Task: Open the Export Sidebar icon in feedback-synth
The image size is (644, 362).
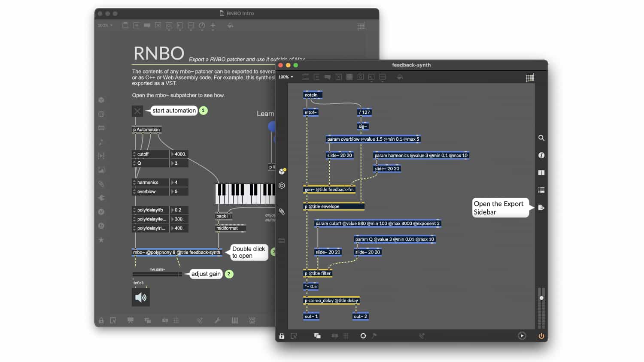Action: click(x=541, y=208)
